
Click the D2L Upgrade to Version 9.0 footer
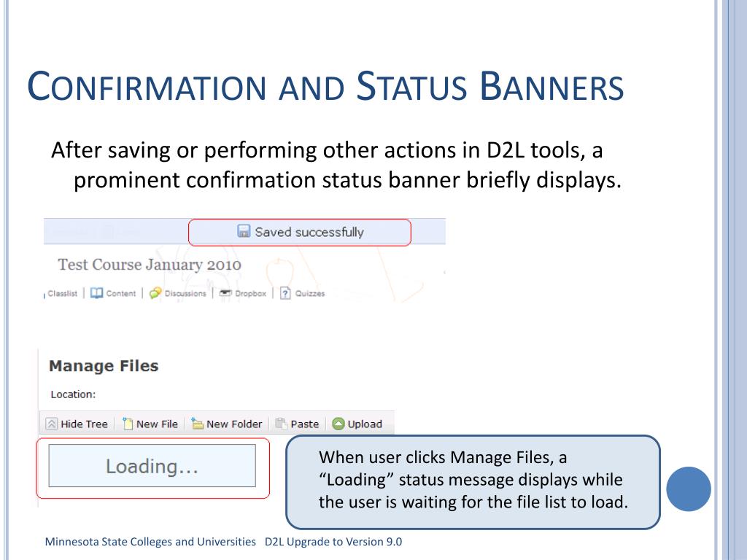tap(333, 542)
